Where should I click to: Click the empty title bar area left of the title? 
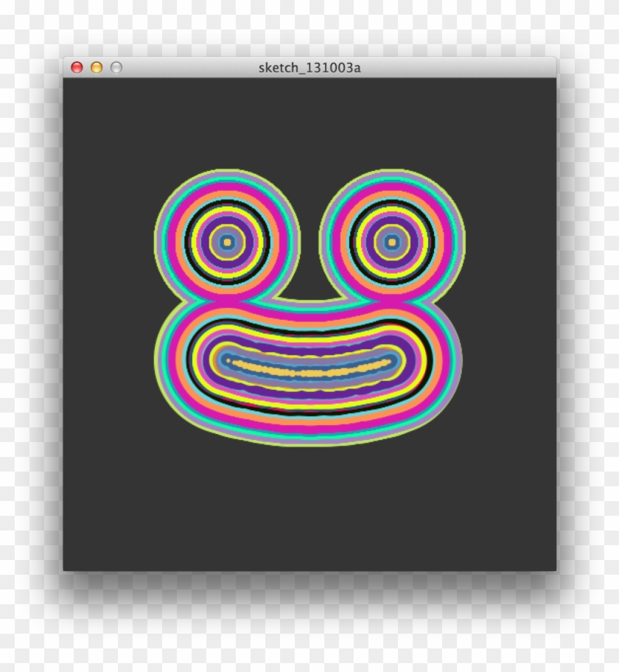point(184,67)
